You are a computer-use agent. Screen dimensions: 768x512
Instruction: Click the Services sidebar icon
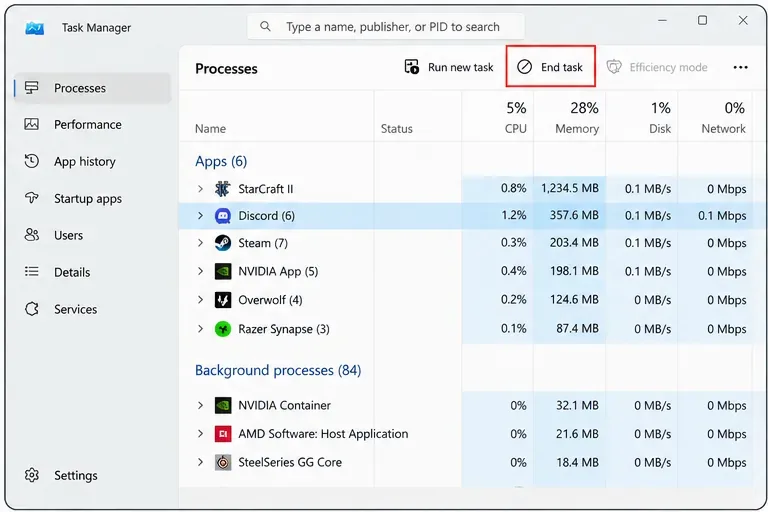pyautogui.click(x=31, y=309)
